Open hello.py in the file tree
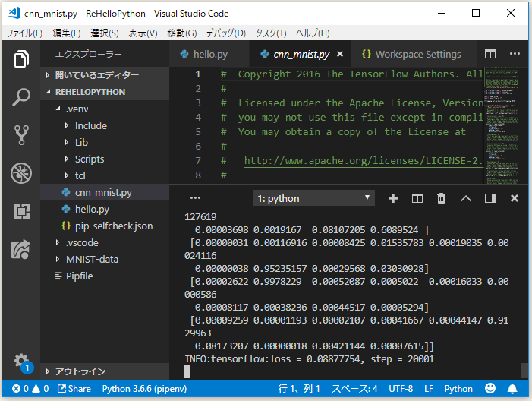This screenshot has height=401, width=532. tap(105, 209)
